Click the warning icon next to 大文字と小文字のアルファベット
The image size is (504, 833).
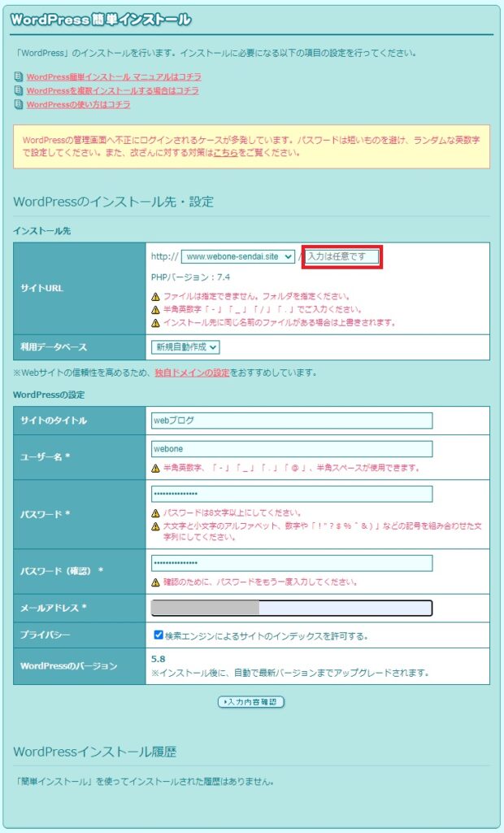pyautogui.click(x=155, y=526)
